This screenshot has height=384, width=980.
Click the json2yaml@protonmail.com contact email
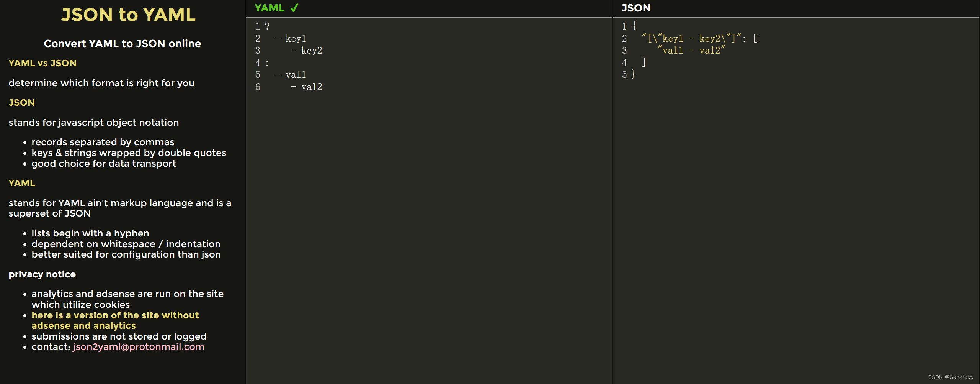click(x=139, y=347)
